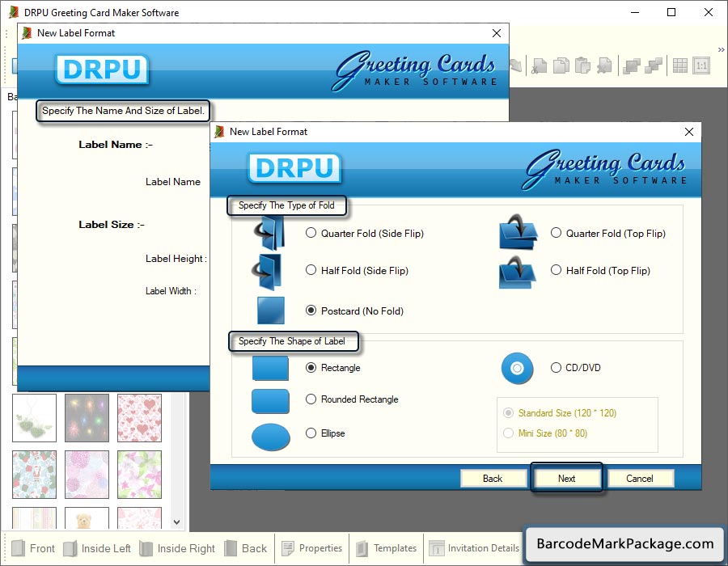Viewport: 728px width, 566px height.
Task: Choose Standard Size (120 * 120) option
Action: tap(560, 413)
